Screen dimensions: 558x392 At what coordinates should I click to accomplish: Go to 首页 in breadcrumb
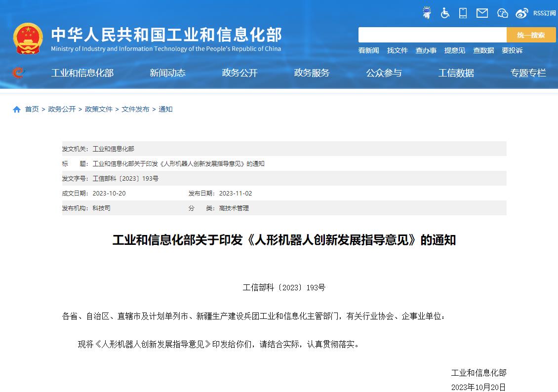pyautogui.click(x=32, y=109)
